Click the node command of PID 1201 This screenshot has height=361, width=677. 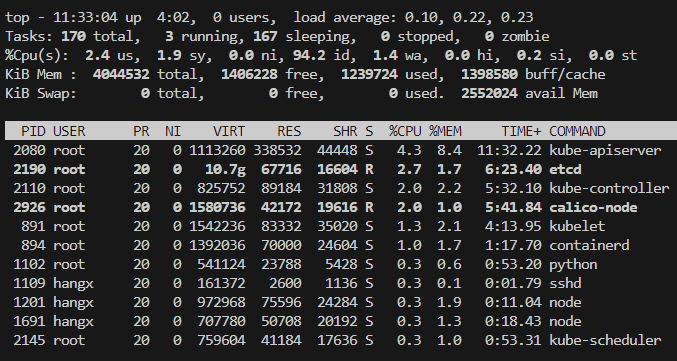click(565, 302)
